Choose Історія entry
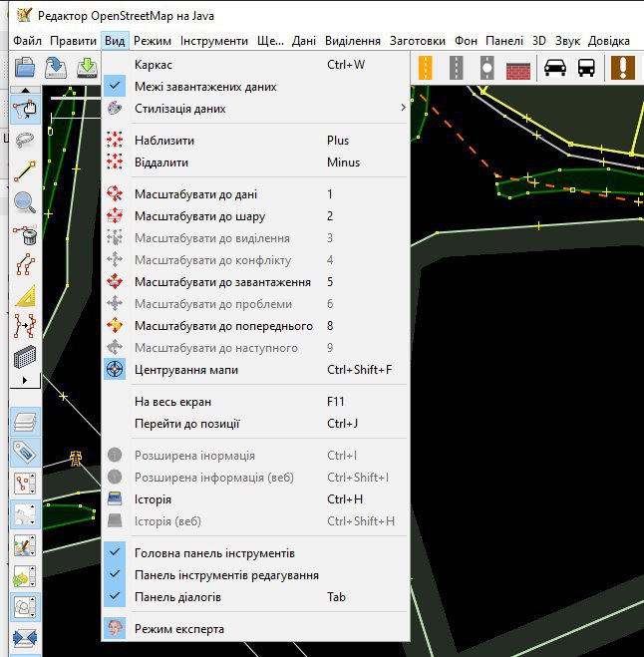Viewport: 644px width, 657px height. tap(255, 499)
